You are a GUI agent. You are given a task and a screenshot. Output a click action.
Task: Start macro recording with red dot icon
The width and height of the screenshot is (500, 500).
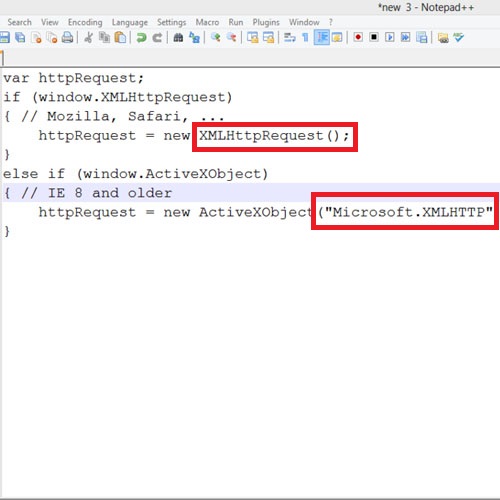[x=358, y=37]
